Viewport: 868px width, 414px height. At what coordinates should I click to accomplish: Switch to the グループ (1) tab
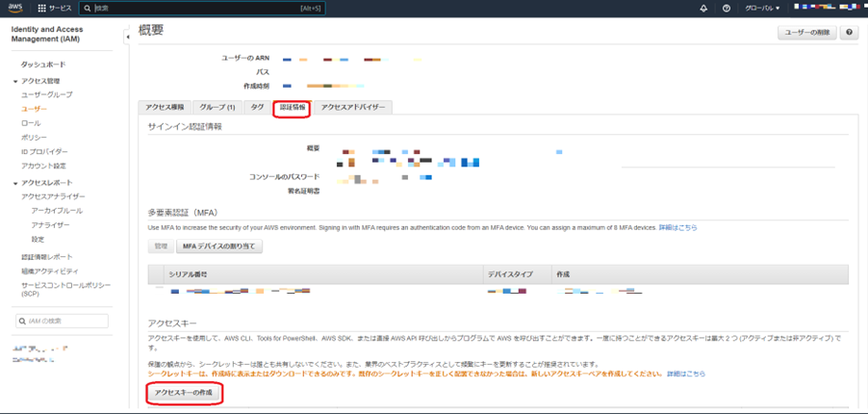pyautogui.click(x=217, y=108)
